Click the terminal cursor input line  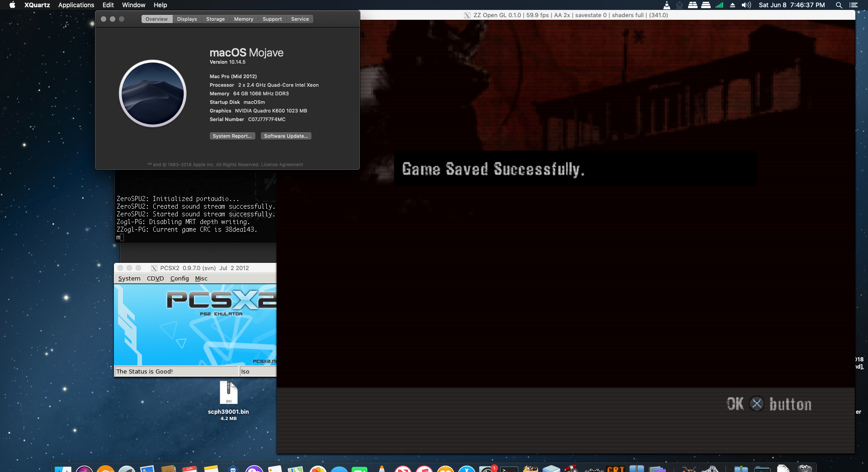[x=120, y=237]
